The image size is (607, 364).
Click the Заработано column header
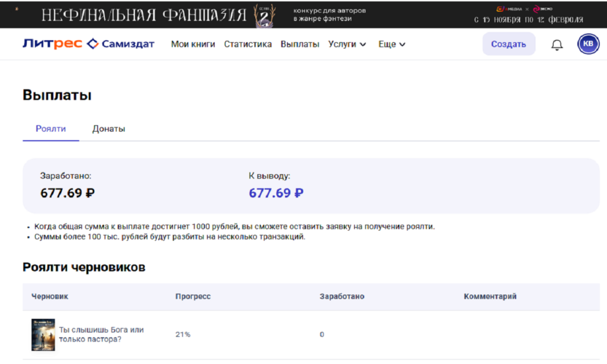[341, 296]
